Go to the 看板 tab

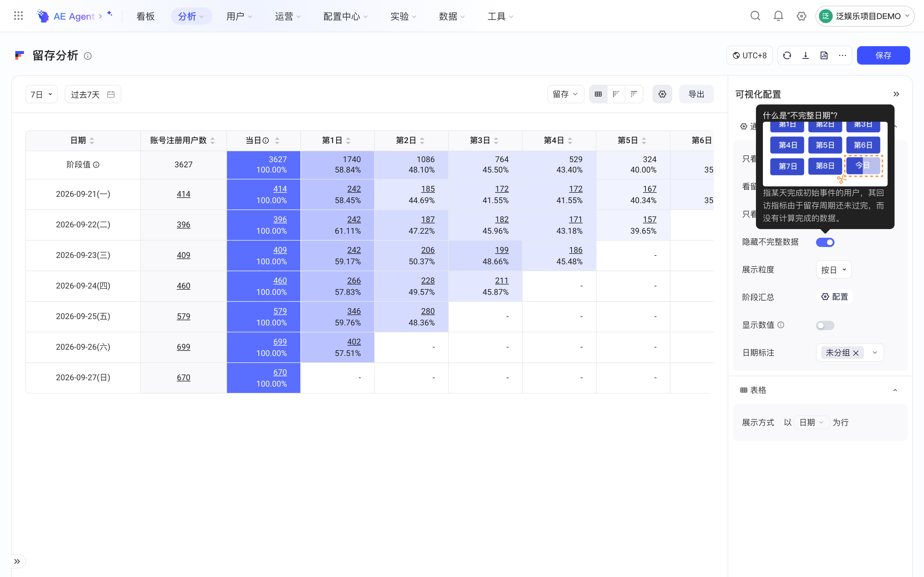(146, 16)
